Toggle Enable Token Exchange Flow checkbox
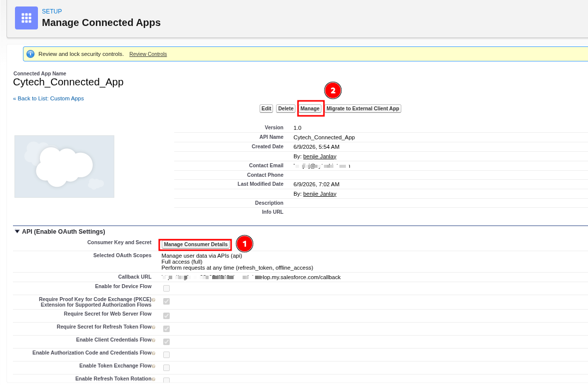 [167, 368]
